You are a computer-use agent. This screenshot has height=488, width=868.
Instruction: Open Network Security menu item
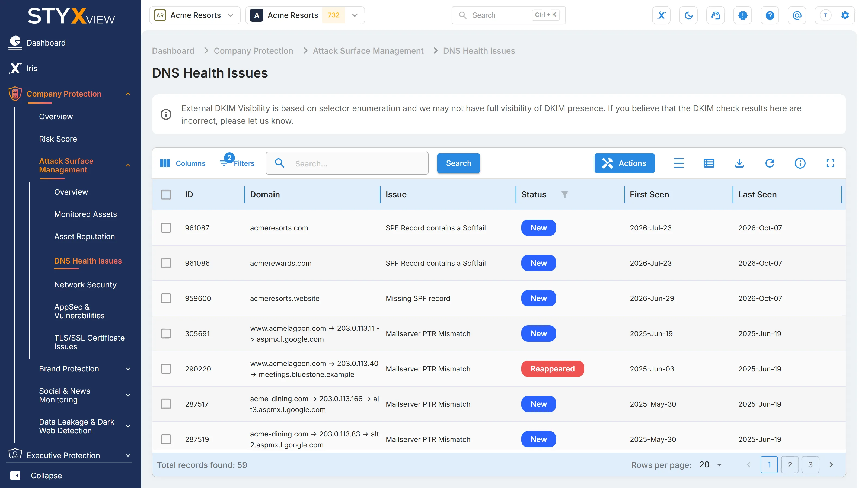(x=85, y=285)
